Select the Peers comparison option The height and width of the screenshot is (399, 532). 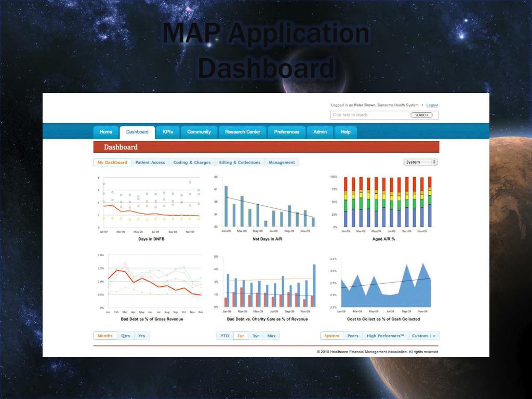click(x=353, y=336)
